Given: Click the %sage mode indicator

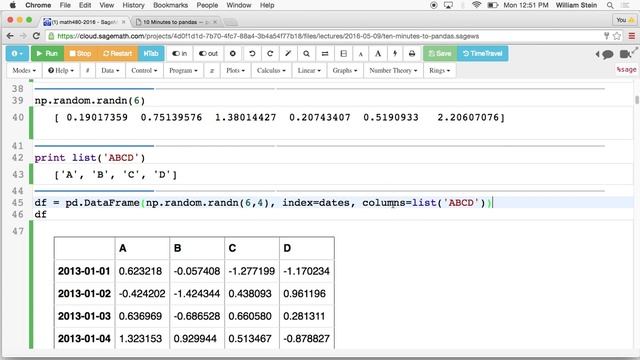Looking at the screenshot, I should coord(626,69).
